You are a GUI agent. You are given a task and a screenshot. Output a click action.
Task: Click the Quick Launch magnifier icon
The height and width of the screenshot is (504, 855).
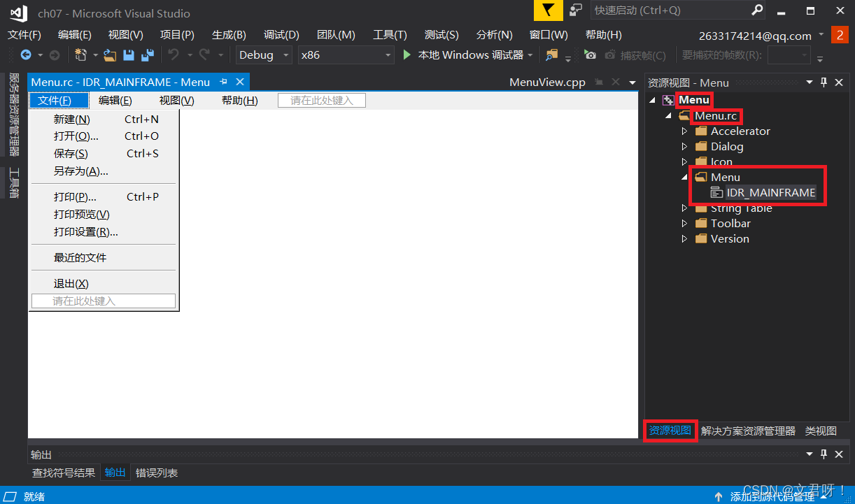pos(757,10)
